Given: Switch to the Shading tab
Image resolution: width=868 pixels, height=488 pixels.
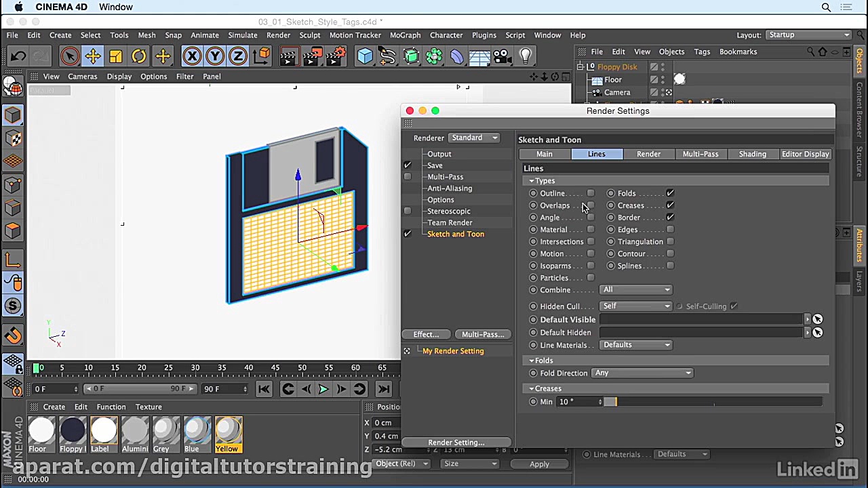Looking at the screenshot, I should (752, 154).
